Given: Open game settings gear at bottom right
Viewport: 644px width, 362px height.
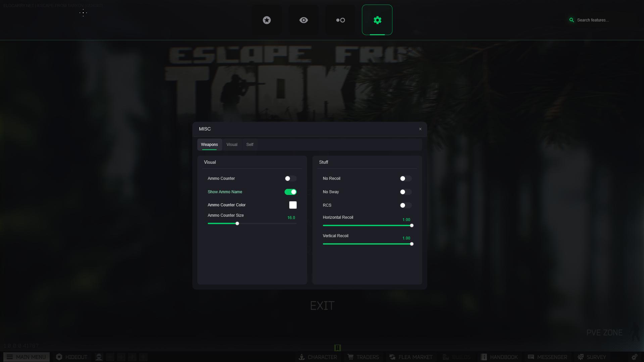Looking at the screenshot, I should [634, 357].
